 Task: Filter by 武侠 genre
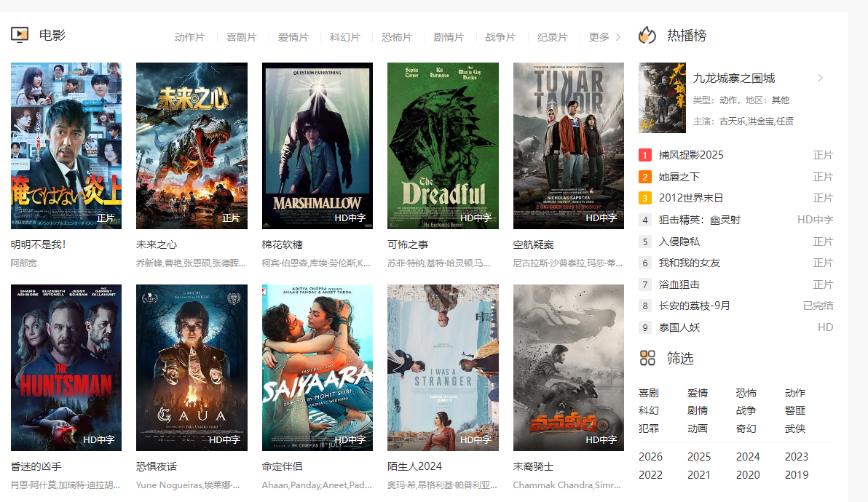795,429
